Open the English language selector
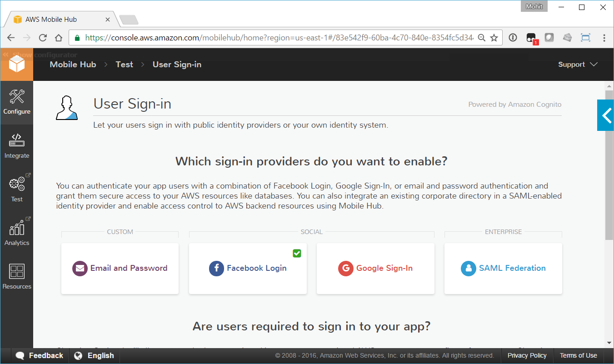Screen dimensions: 614x364 94,355
